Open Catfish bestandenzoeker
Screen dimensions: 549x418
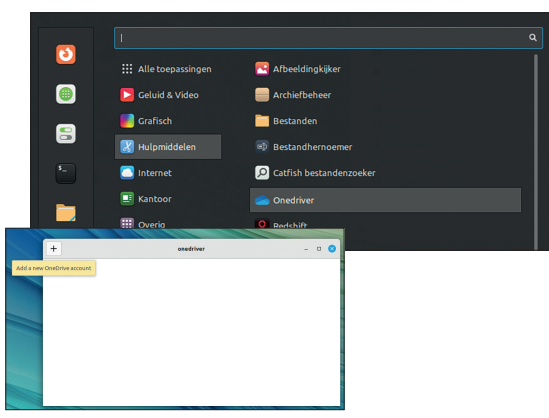point(315,173)
